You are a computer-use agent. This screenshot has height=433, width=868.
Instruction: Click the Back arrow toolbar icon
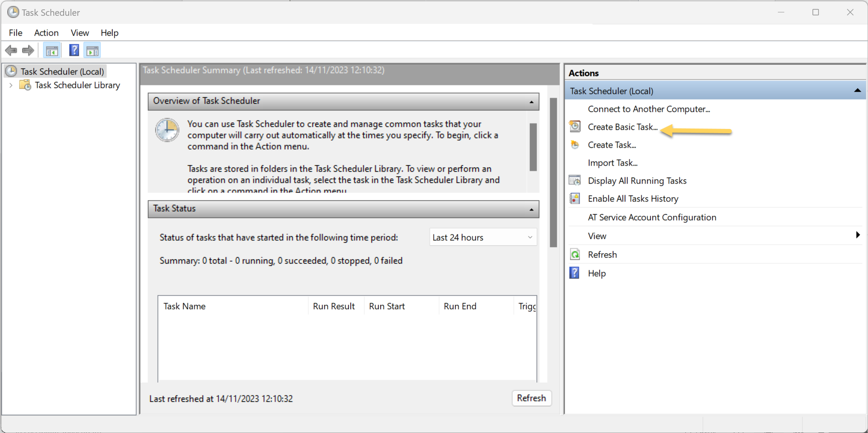click(11, 51)
